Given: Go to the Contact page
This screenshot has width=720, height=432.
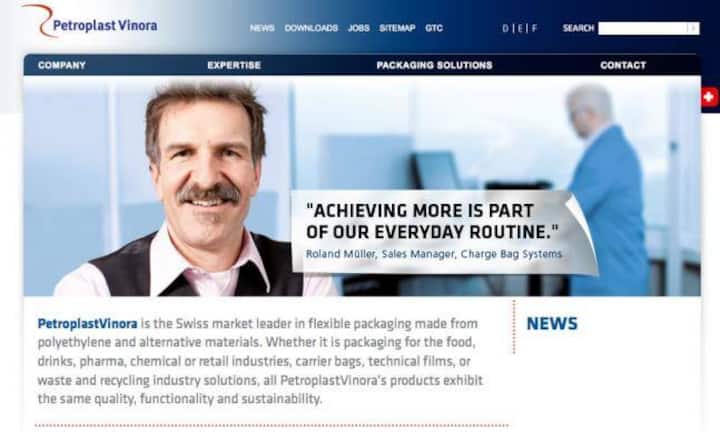Looking at the screenshot, I should (622, 65).
